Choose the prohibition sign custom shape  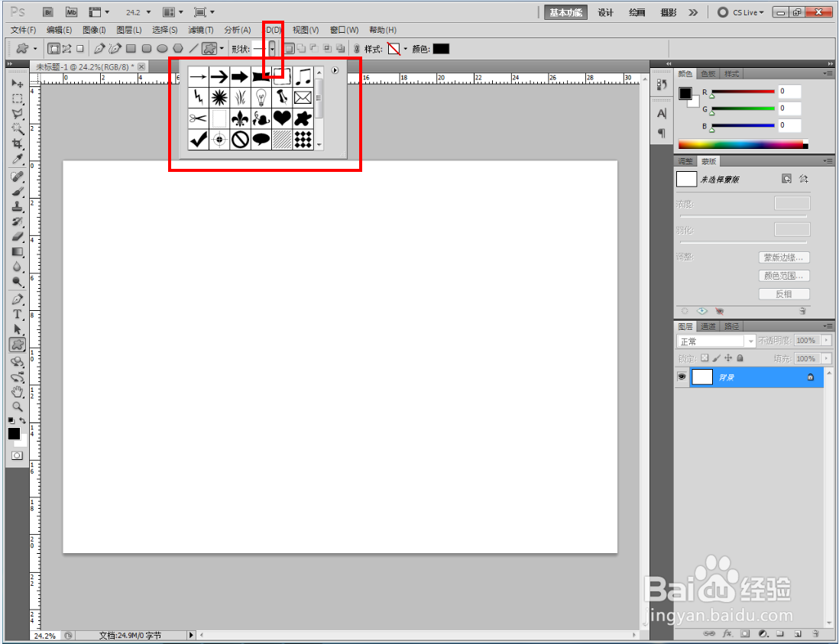240,139
